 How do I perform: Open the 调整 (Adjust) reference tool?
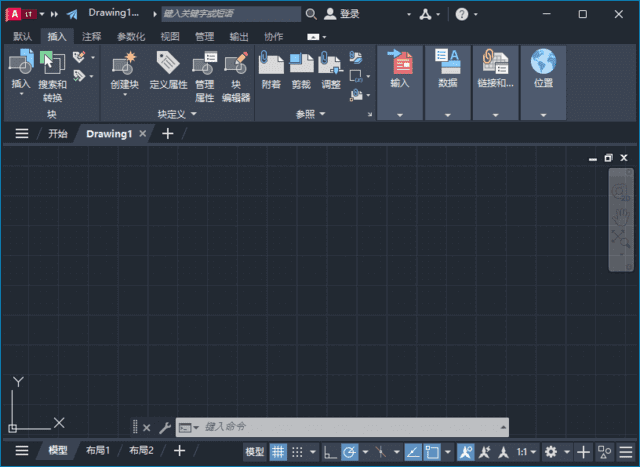click(331, 64)
